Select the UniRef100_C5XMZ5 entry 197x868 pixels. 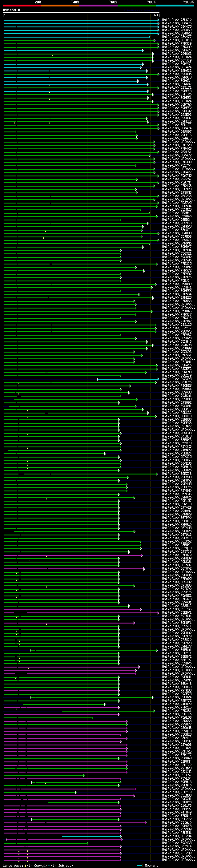(x=177, y=210)
